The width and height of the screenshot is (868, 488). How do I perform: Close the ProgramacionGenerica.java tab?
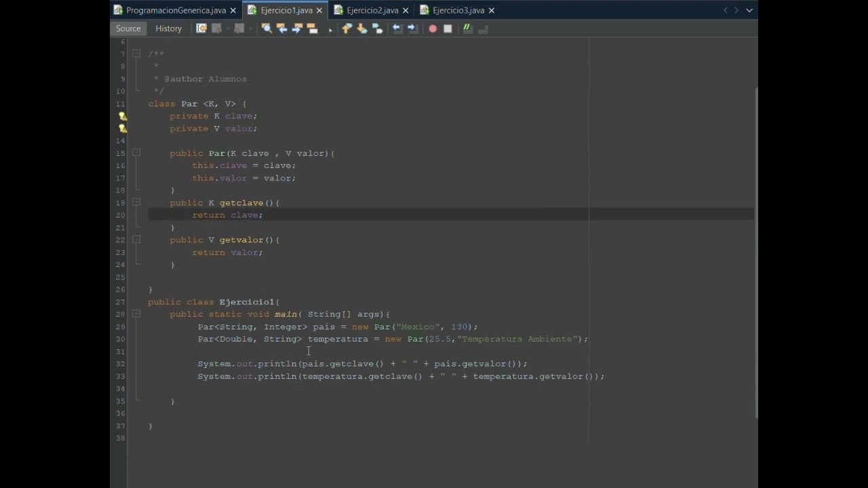pyautogui.click(x=233, y=10)
